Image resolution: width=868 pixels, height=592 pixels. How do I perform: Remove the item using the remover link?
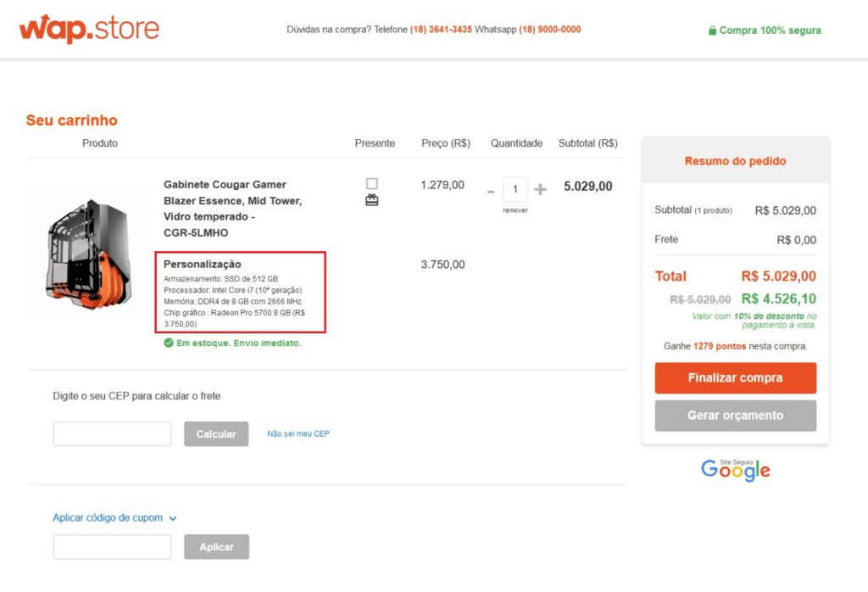tap(515, 210)
